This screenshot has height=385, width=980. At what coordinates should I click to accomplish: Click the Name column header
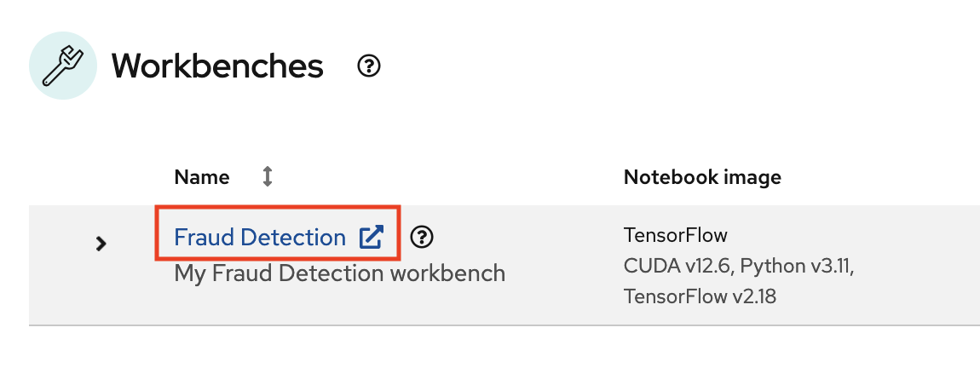pyautogui.click(x=202, y=177)
